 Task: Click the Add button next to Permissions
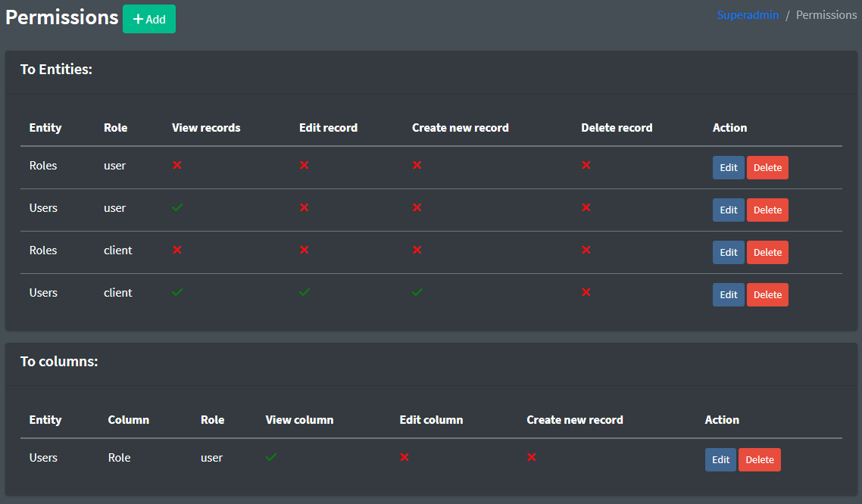click(148, 18)
